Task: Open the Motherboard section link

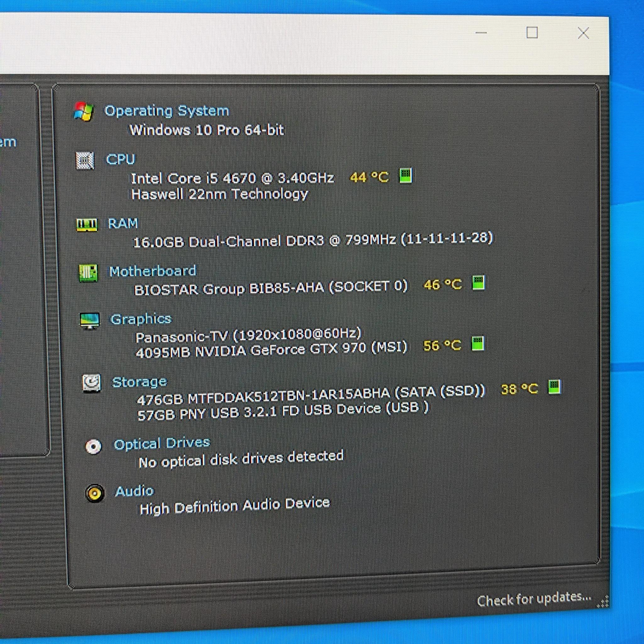Action: [153, 271]
